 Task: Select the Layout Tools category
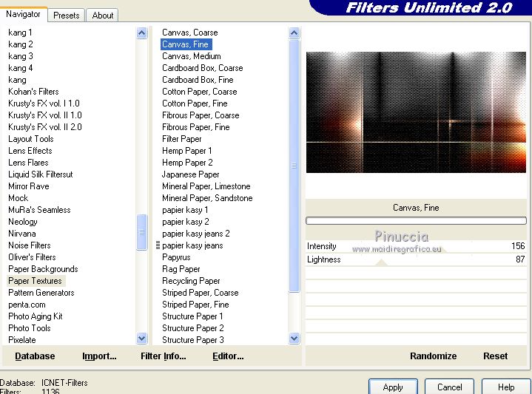pyautogui.click(x=31, y=139)
